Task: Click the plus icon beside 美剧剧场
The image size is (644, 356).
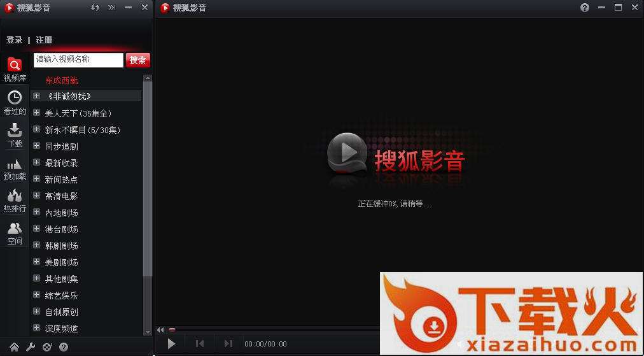Action: coord(36,262)
